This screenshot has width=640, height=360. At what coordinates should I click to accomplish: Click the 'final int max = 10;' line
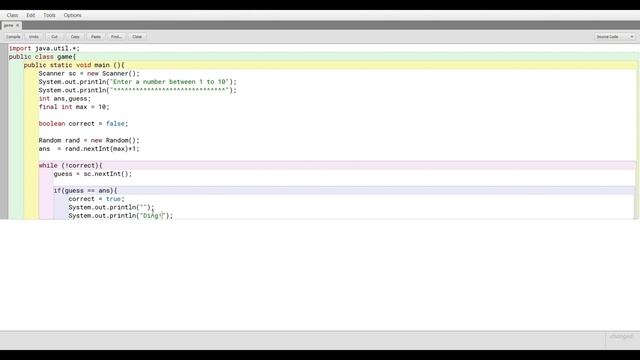74,107
